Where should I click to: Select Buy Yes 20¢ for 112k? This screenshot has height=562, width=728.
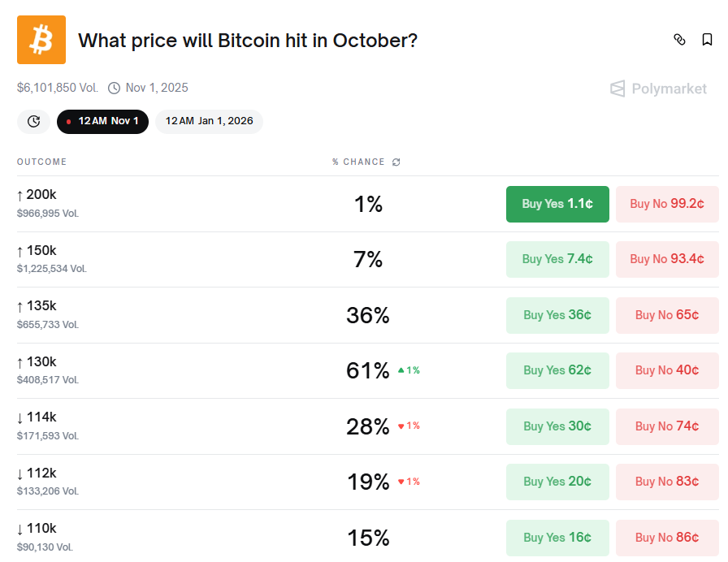557,482
